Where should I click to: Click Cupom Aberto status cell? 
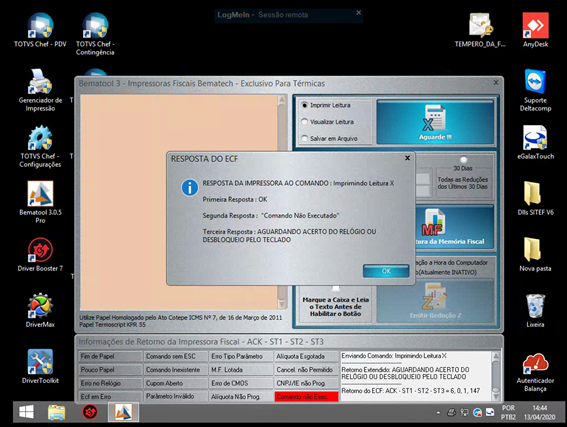(x=176, y=383)
